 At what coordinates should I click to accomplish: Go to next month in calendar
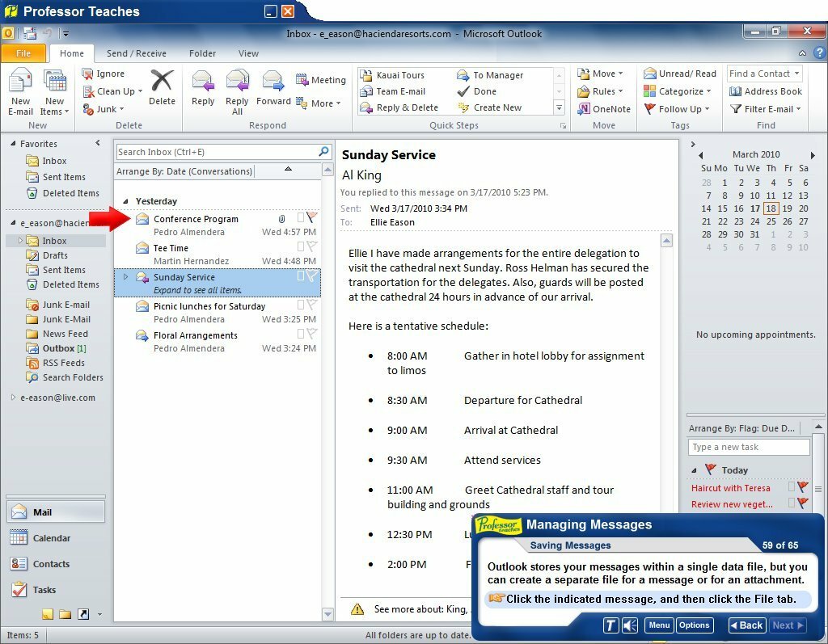(813, 154)
